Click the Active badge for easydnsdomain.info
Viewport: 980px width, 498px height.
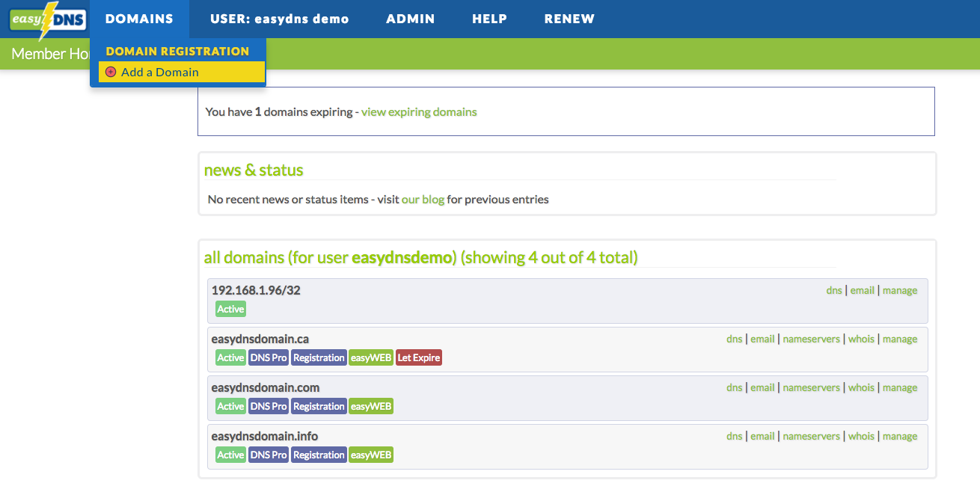click(x=230, y=455)
